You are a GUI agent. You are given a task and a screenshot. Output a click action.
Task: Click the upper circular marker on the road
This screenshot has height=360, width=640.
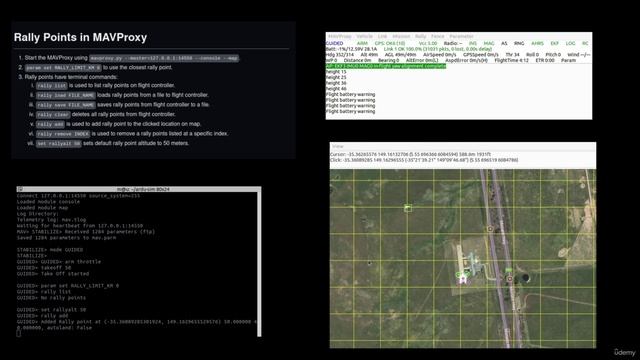click(490, 229)
